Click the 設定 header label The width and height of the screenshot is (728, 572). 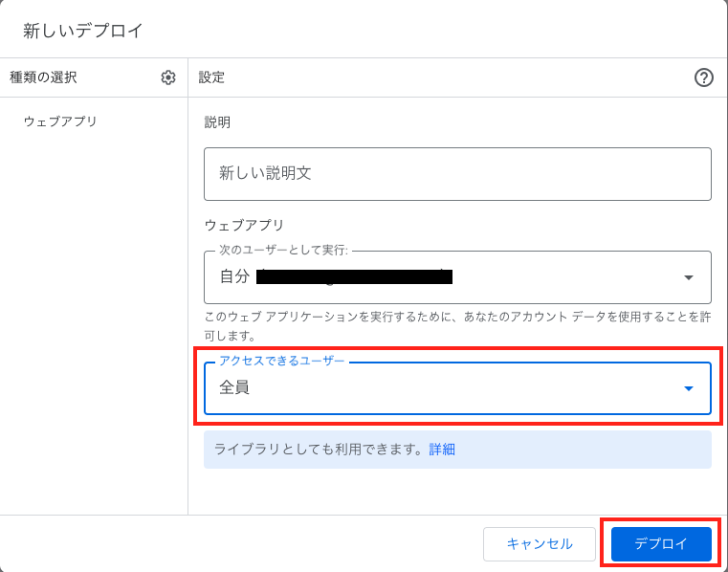point(211,77)
